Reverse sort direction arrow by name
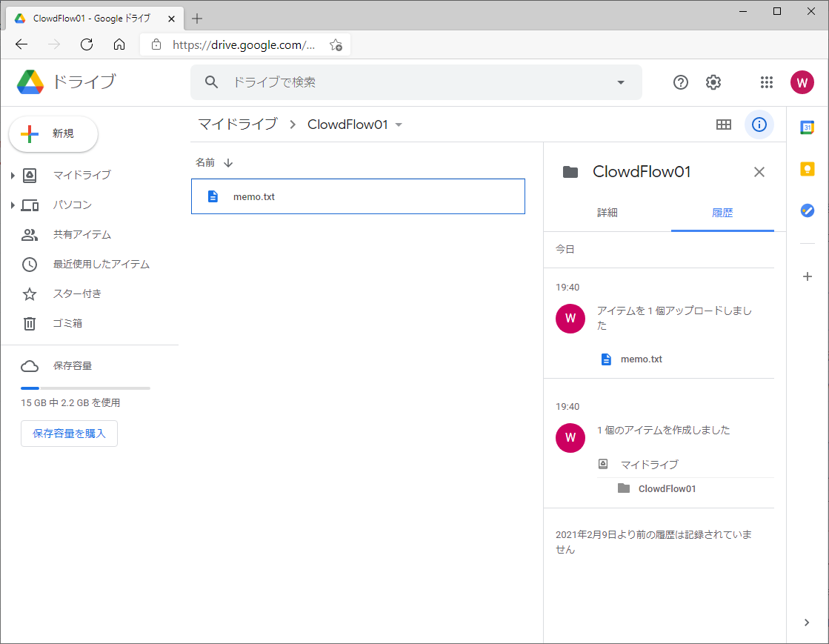This screenshot has height=644, width=829. point(228,163)
